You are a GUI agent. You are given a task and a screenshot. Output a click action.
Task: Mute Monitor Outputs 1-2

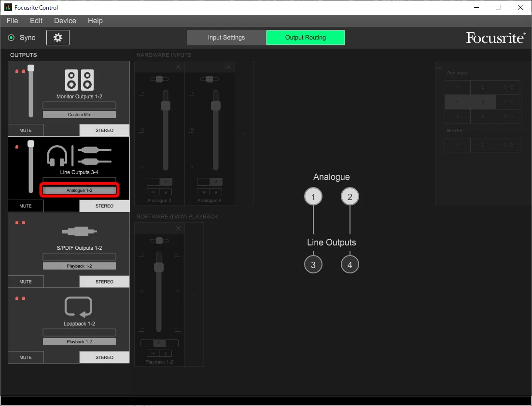click(26, 130)
